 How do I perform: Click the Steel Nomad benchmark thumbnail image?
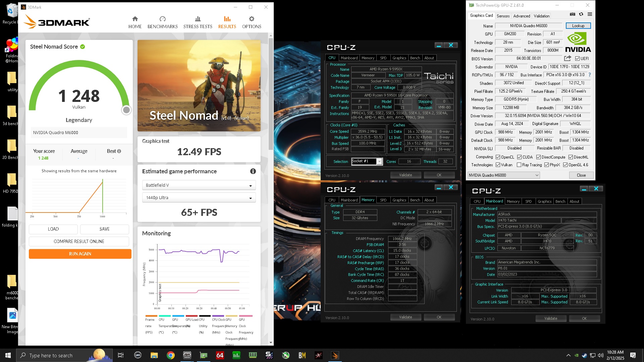199,86
